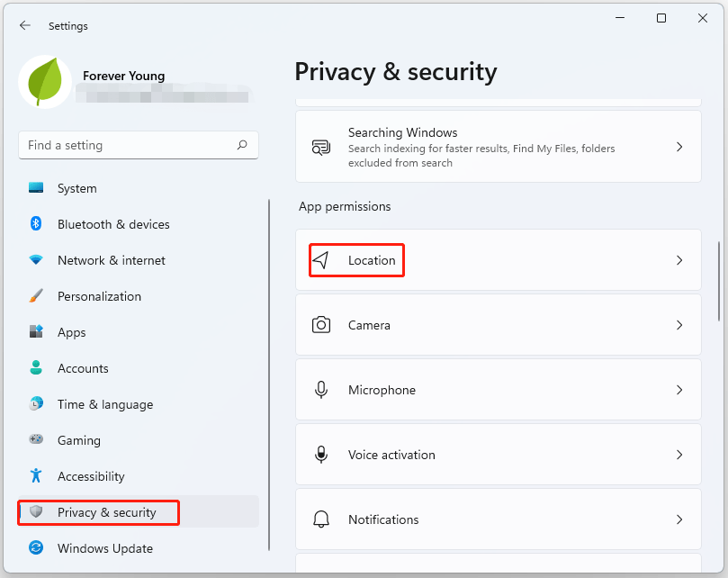
Task: Click the Voice activation mic icon
Action: (x=321, y=455)
